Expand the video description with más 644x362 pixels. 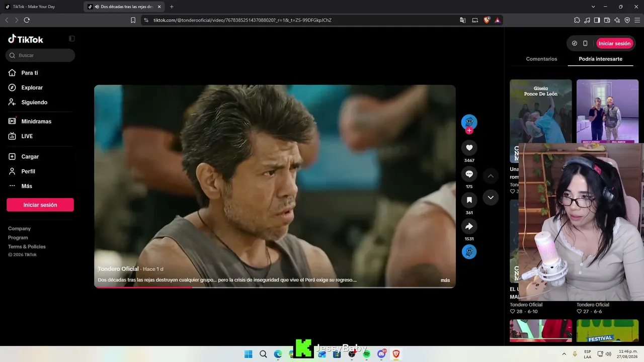pos(445,280)
